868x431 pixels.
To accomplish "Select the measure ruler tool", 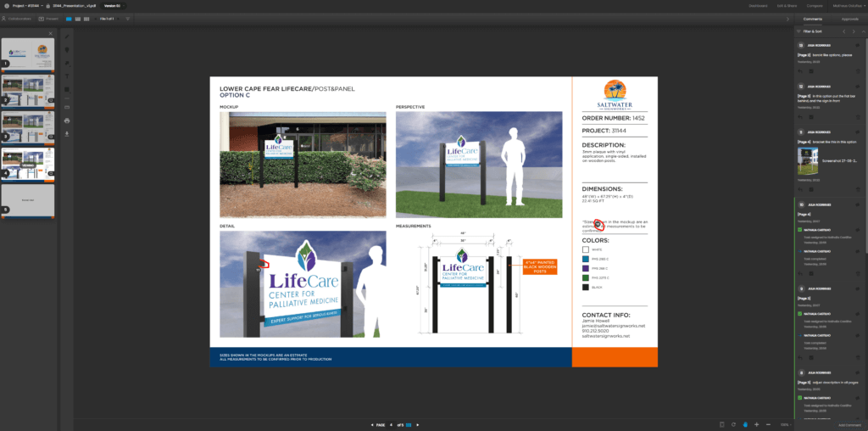I will point(67,106).
